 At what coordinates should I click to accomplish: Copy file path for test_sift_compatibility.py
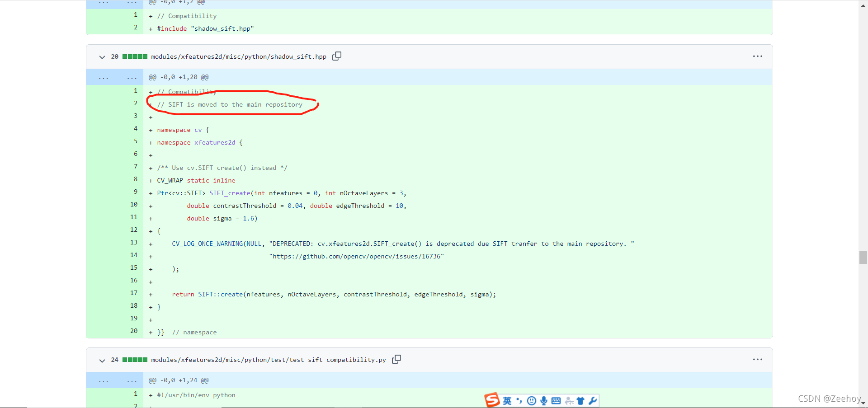point(396,359)
